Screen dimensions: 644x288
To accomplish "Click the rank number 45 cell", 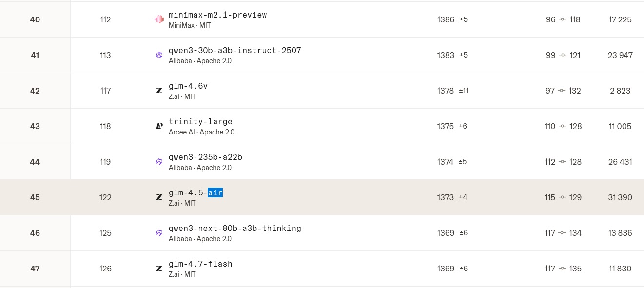I will pyautogui.click(x=35, y=197).
